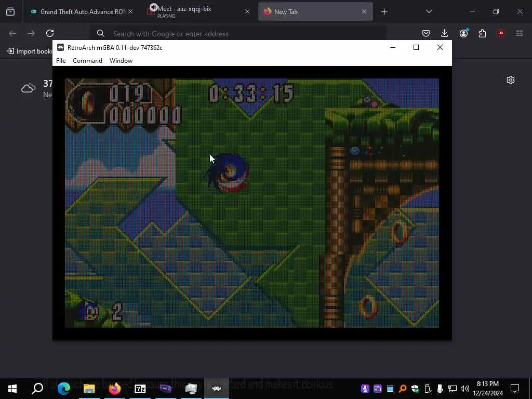Open the Extensions puzzle icon

pyautogui.click(x=482, y=33)
